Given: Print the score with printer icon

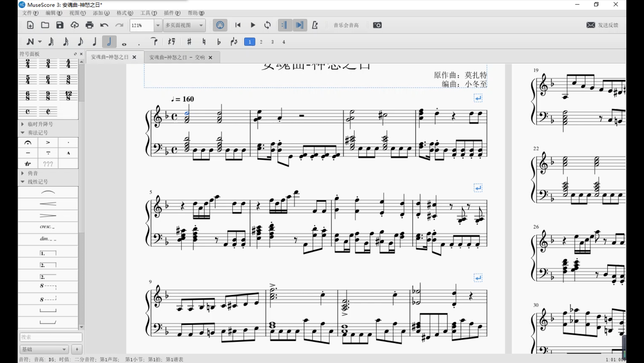Looking at the screenshot, I should tap(89, 25).
